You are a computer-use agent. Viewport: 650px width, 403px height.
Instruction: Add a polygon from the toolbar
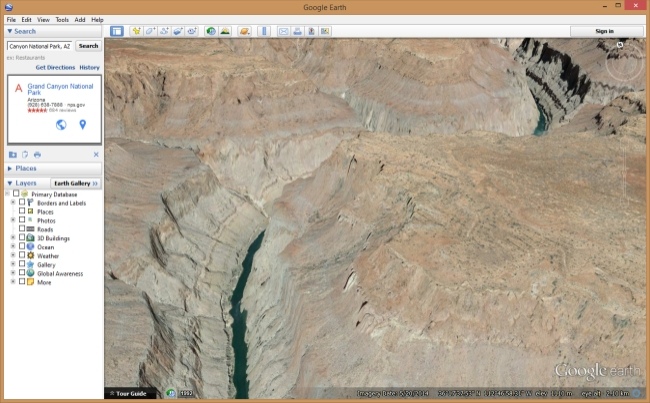150,31
